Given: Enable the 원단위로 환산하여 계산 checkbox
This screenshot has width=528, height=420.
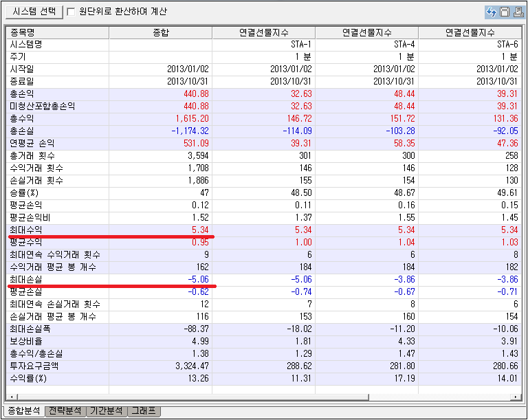Looking at the screenshot, I should point(71,12).
